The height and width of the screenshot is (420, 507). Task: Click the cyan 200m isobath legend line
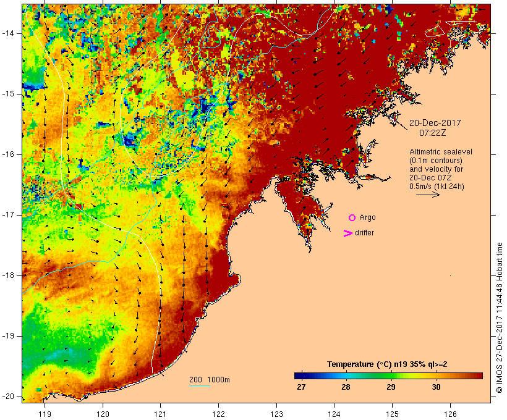pyautogui.click(x=200, y=385)
